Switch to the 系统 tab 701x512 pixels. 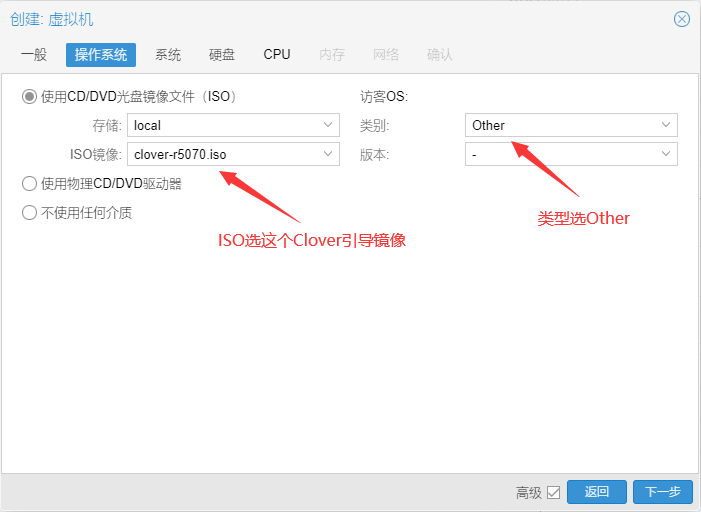tap(168, 54)
